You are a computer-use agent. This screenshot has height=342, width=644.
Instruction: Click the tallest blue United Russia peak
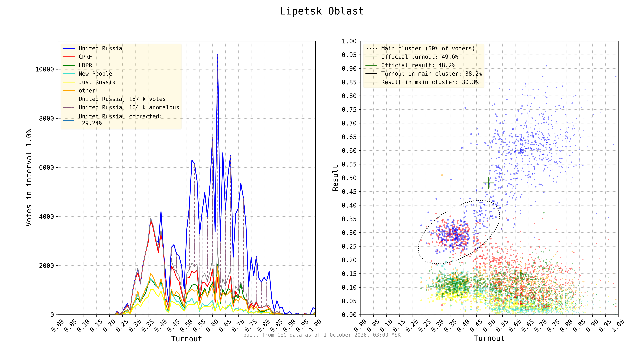pyautogui.click(x=217, y=54)
